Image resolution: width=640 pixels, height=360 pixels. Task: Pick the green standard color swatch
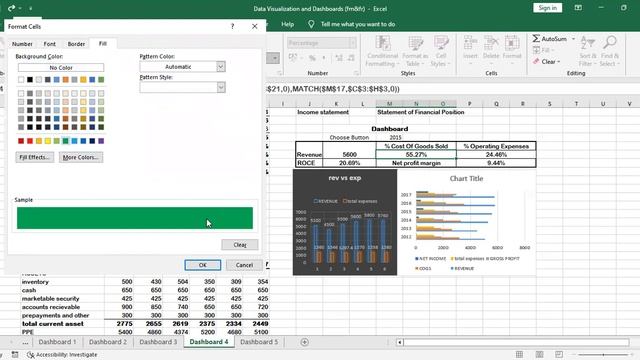pyautogui.click(x=65, y=141)
